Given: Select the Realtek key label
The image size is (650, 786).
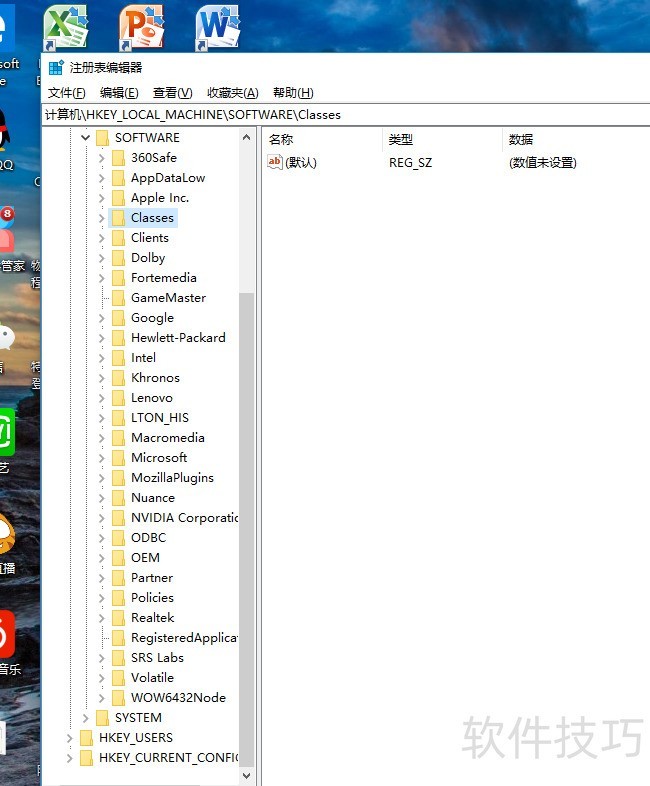Looking at the screenshot, I should tap(152, 618).
